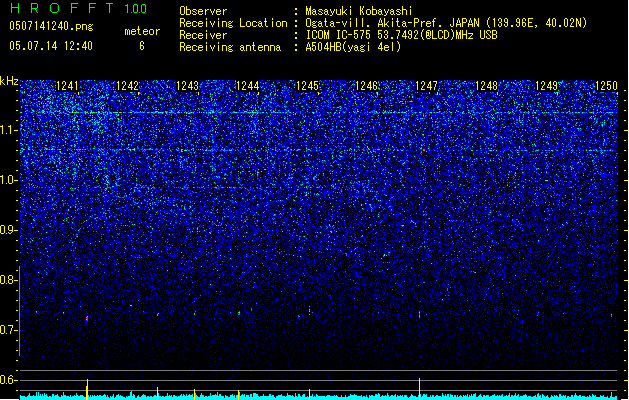The height and width of the screenshot is (400, 629).
Task: Click the kHz axis unit label
Action: (x=9, y=81)
